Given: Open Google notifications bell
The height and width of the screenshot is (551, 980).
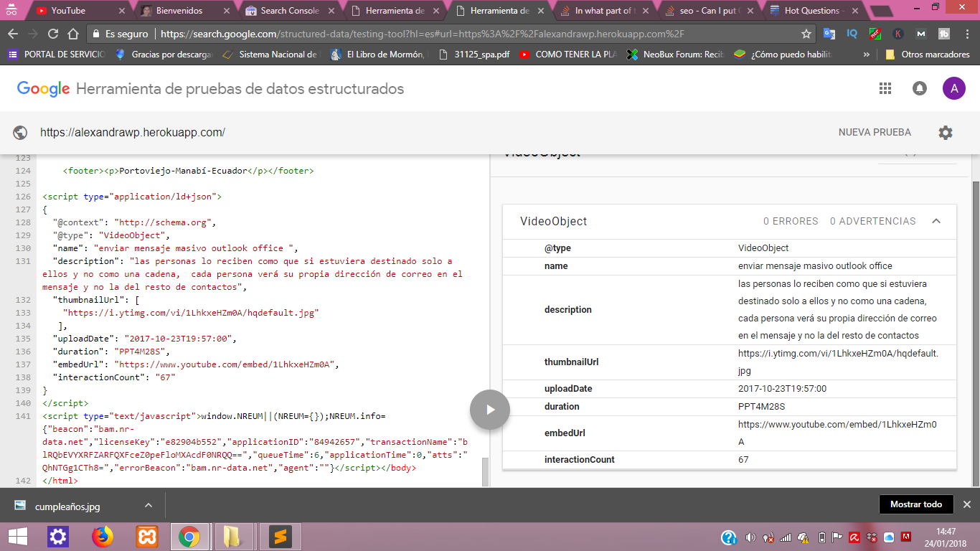Looking at the screenshot, I should [919, 88].
